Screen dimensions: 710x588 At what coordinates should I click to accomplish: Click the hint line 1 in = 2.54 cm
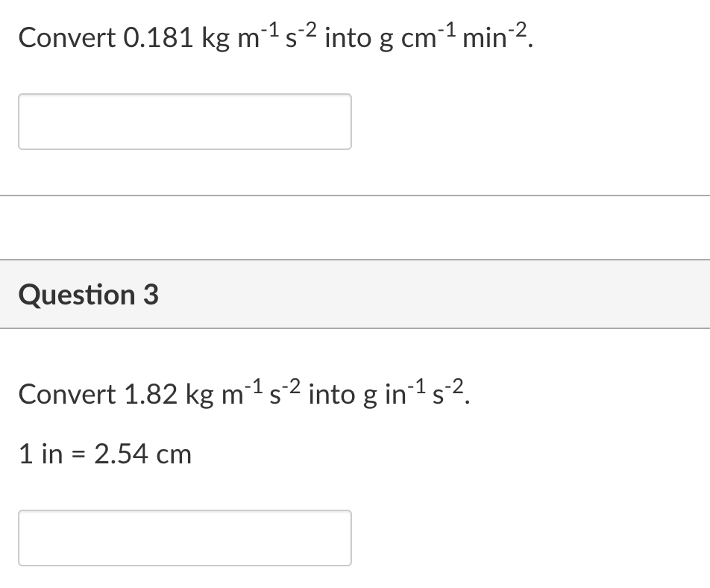[x=105, y=454]
